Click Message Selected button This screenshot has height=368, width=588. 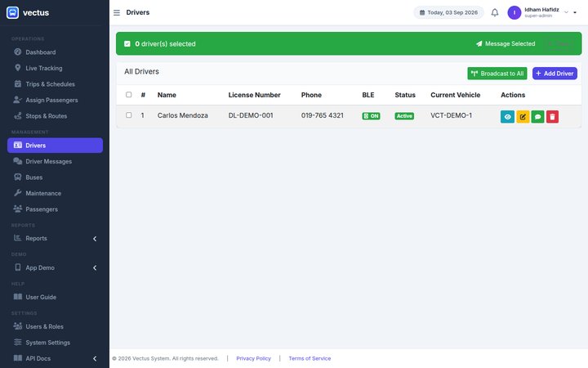tap(506, 43)
